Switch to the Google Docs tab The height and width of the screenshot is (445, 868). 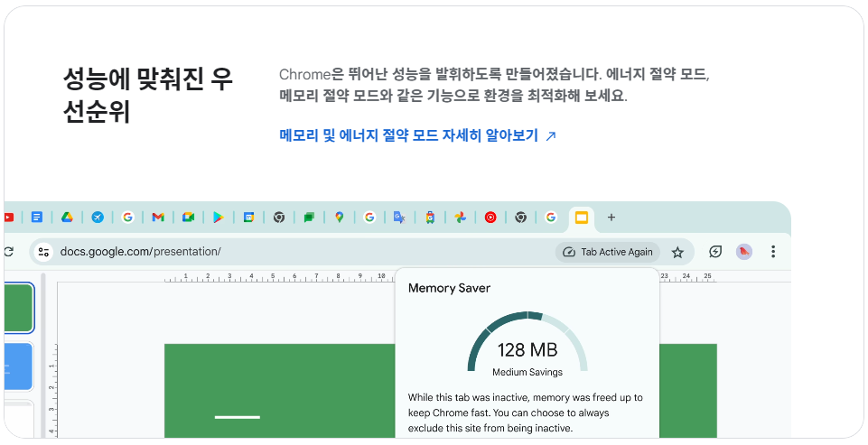point(37,218)
